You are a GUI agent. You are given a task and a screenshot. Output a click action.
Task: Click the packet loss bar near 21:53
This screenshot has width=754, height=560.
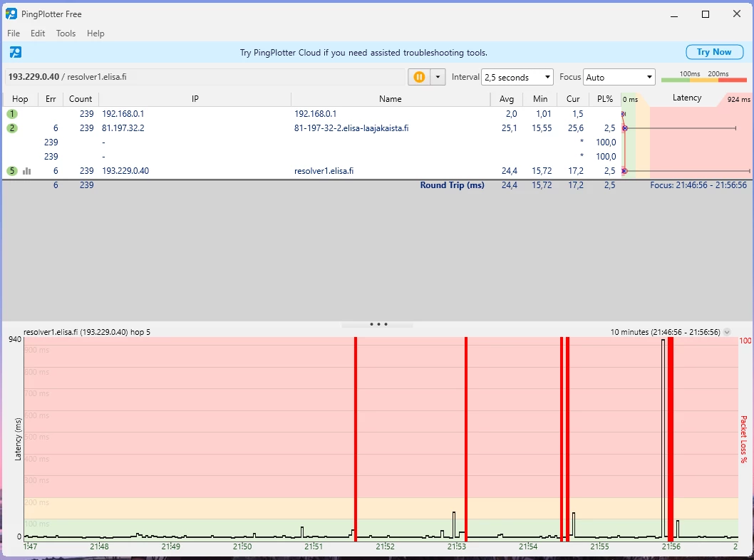466,439
